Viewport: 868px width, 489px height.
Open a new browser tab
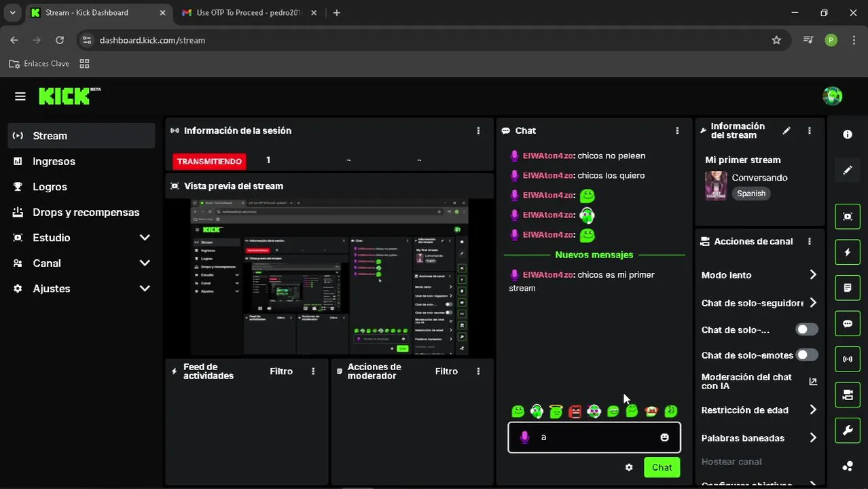click(337, 13)
